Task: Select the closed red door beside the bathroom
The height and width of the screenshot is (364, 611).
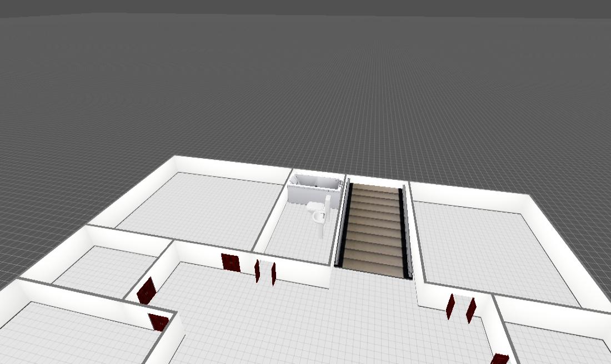Action: coord(231,262)
